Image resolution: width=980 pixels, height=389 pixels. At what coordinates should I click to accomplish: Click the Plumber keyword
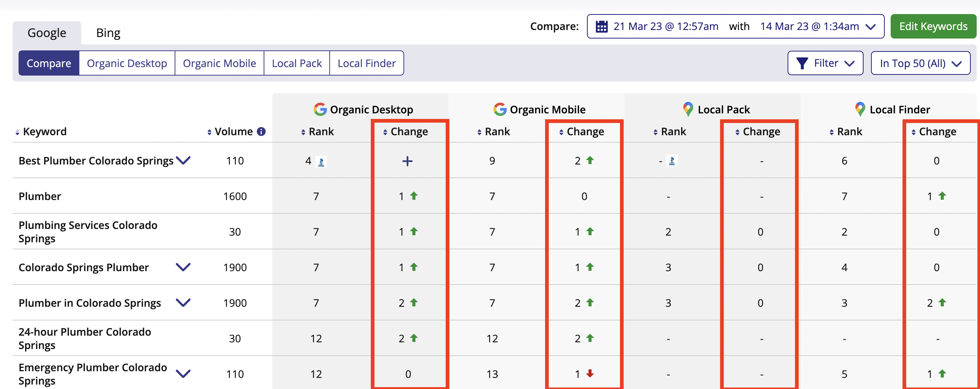click(40, 196)
